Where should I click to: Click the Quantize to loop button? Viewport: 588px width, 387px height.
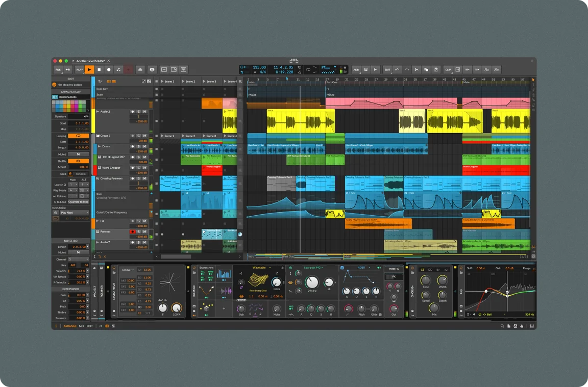[79, 202]
